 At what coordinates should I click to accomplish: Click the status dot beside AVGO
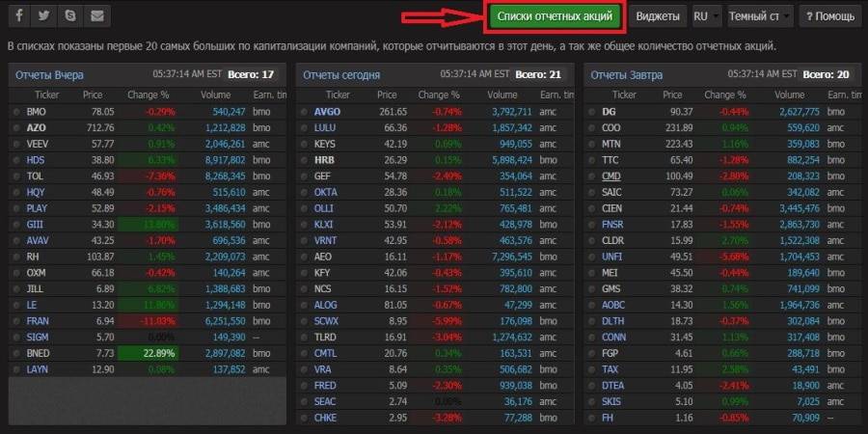pos(305,112)
